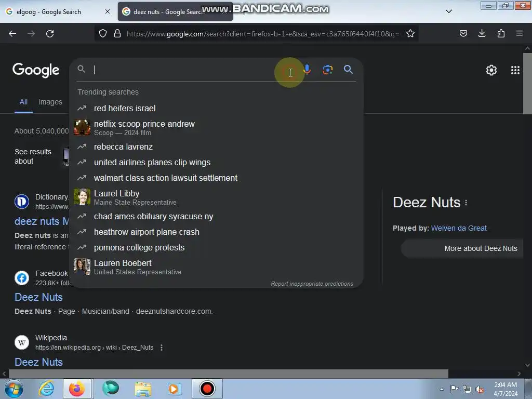Open Dictionary deez nuts result link

[x=42, y=221]
